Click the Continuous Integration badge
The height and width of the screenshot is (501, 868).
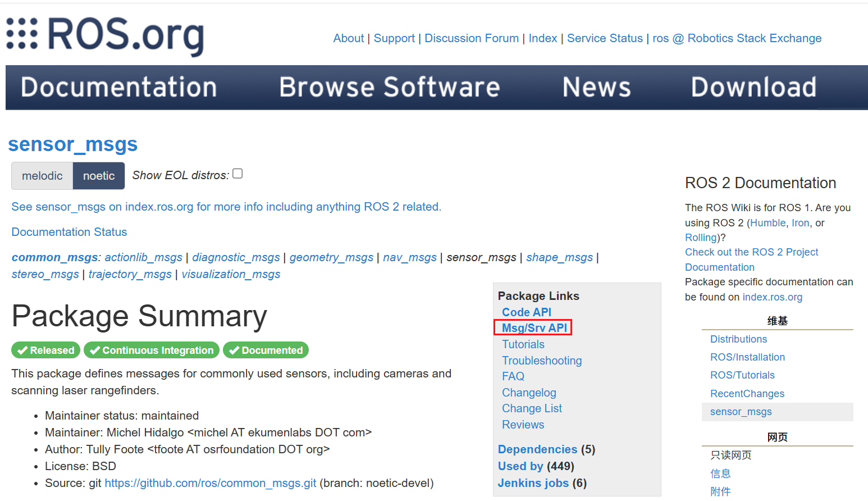pyautogui.click(x=152, y=350)
